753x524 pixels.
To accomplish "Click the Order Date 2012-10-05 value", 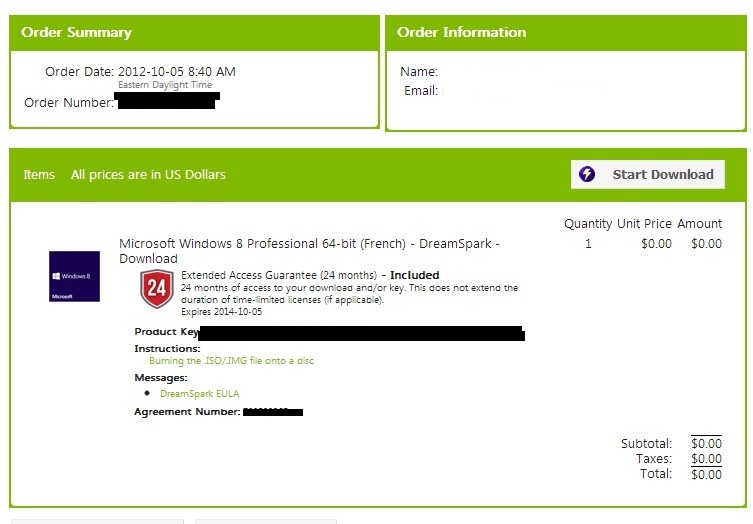I will click(x=177, y=72).
